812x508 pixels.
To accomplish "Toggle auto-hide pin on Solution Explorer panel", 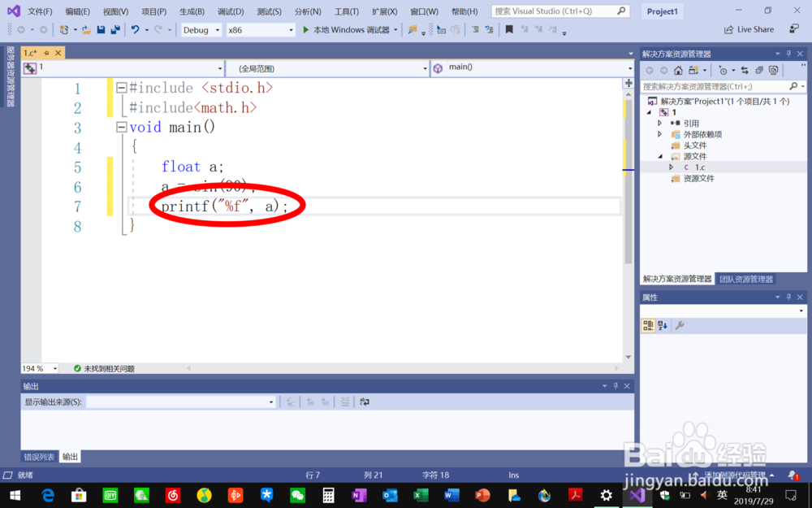I will tap(788, 54).
